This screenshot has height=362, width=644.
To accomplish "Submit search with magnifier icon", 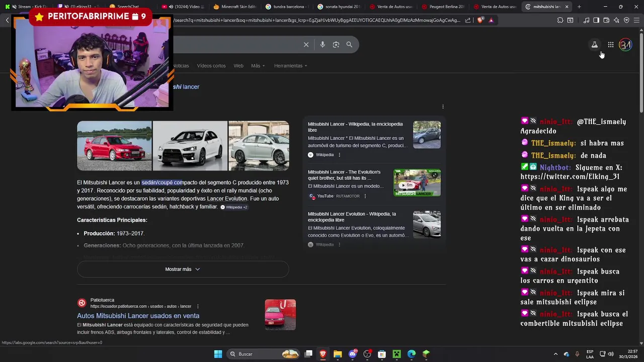I will pos(349,45).
